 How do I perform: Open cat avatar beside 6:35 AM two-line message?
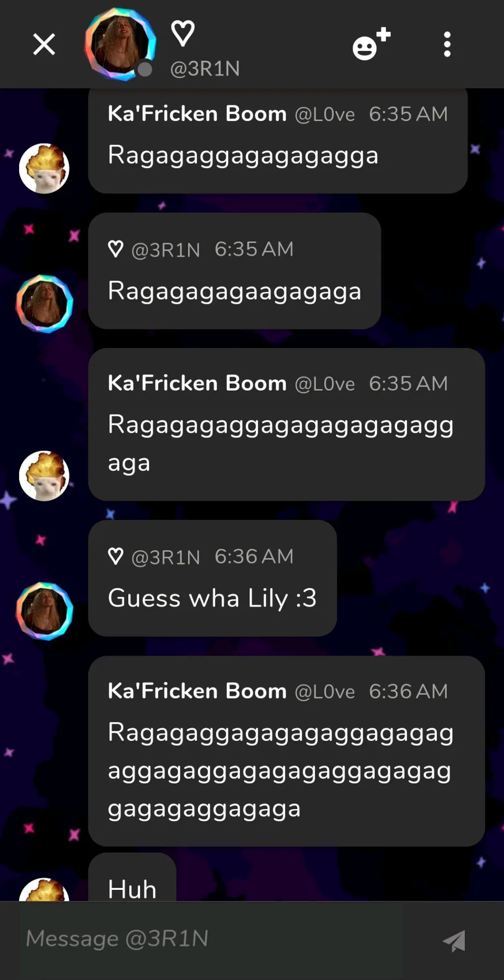coord(44,475)
